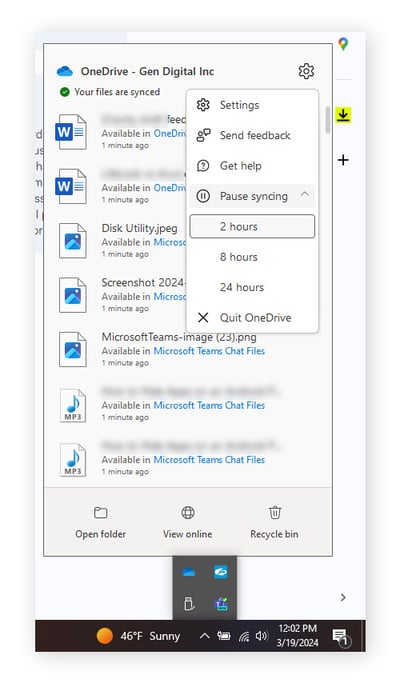Click the blue sync app tray icon

coord(221,572)
